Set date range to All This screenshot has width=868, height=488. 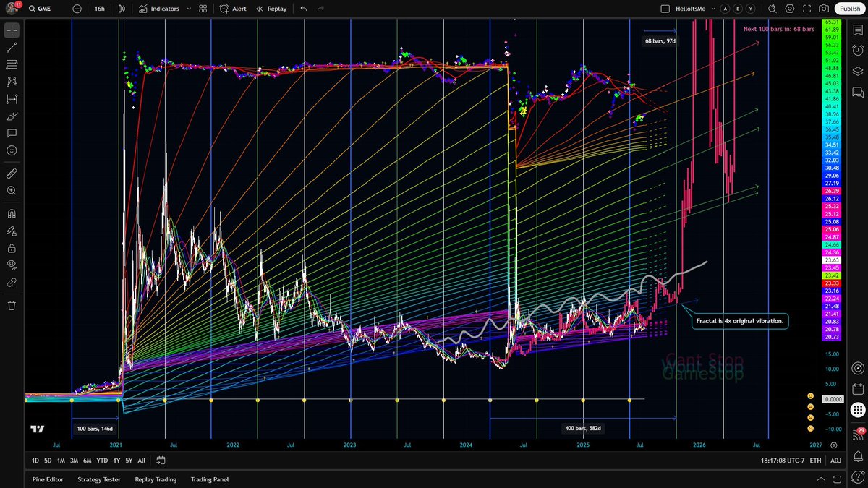(141, 461)
